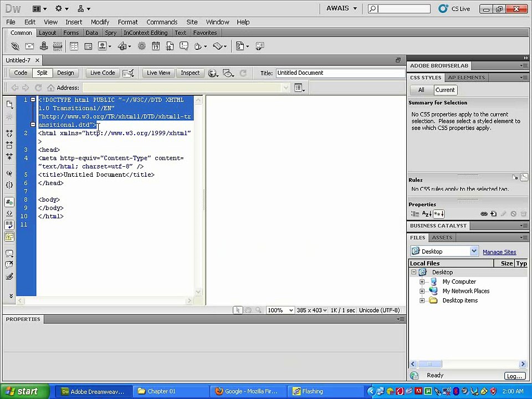This screenshot has height=399, width=532.
Task: Open File Management icon in coding toolbar
Action: pos(9,105)
